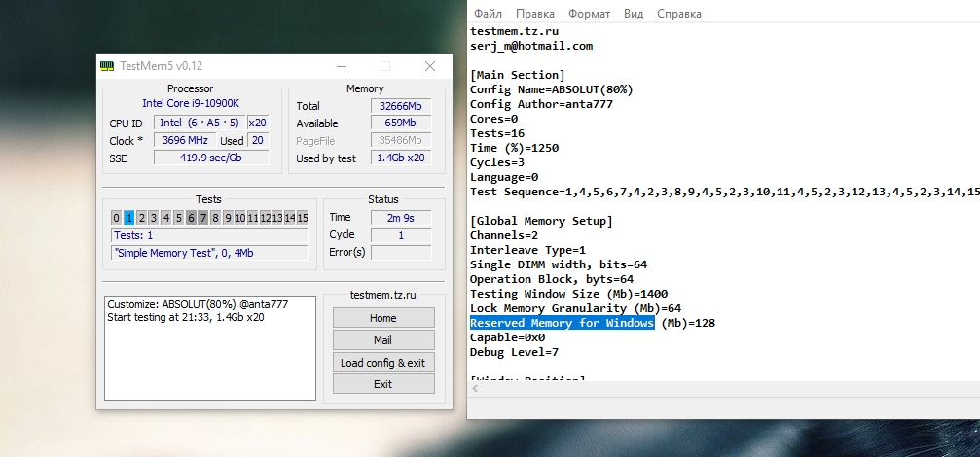Image resolution: width=980 pixels, height=457 pixels.
Task: Click the "Simple Memory Test", 0, 4Mb field
Action: click(x=209, y=253)
